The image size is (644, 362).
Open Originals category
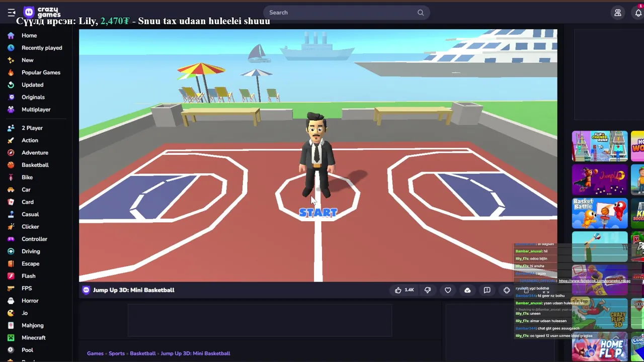pos(33,97)
